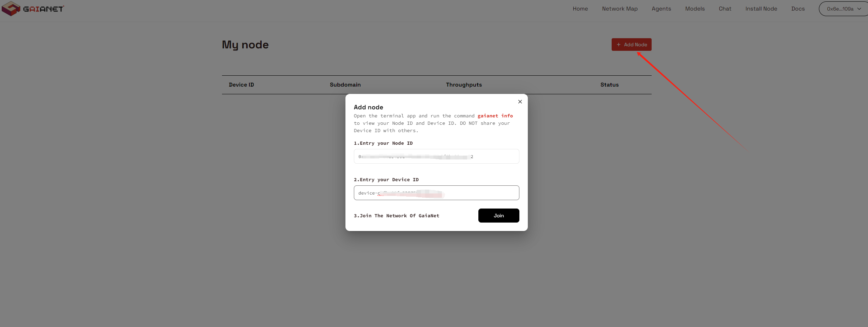
Task: Open the Home page
Action: (x=580, y=9)
